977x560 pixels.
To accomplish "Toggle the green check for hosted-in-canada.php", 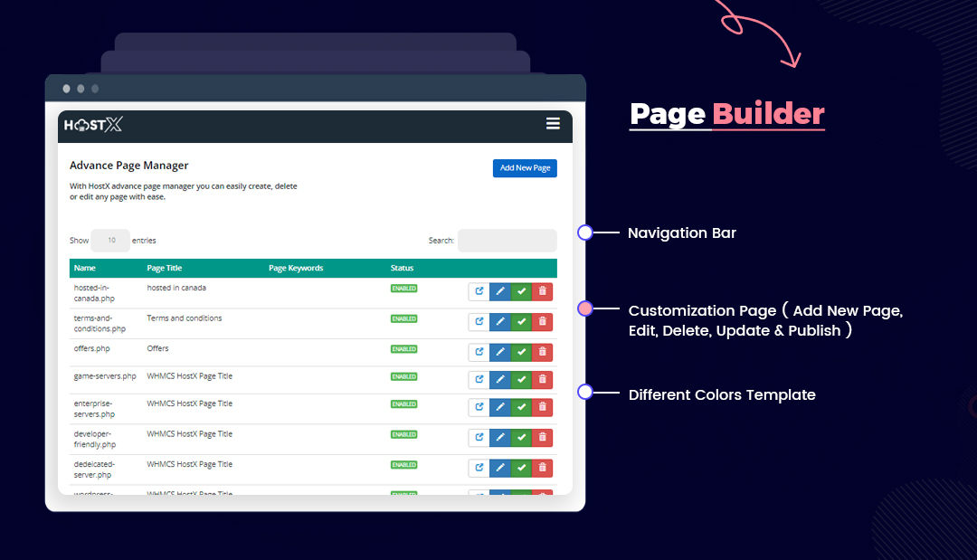I will coord(521,291).
